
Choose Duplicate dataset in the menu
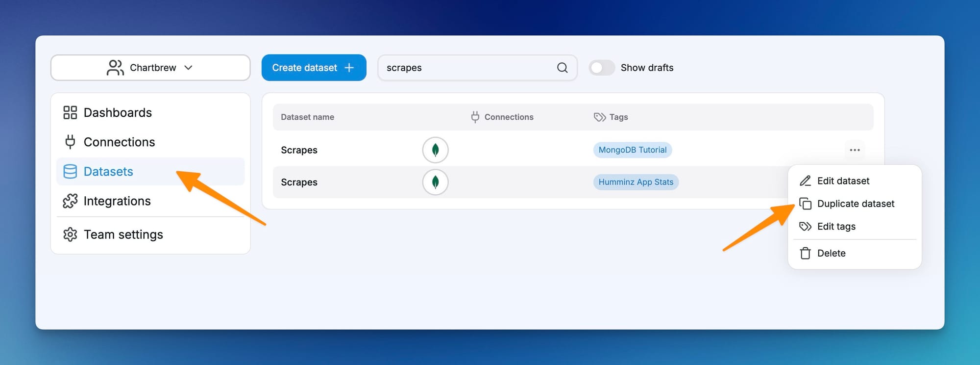[855, 204]
